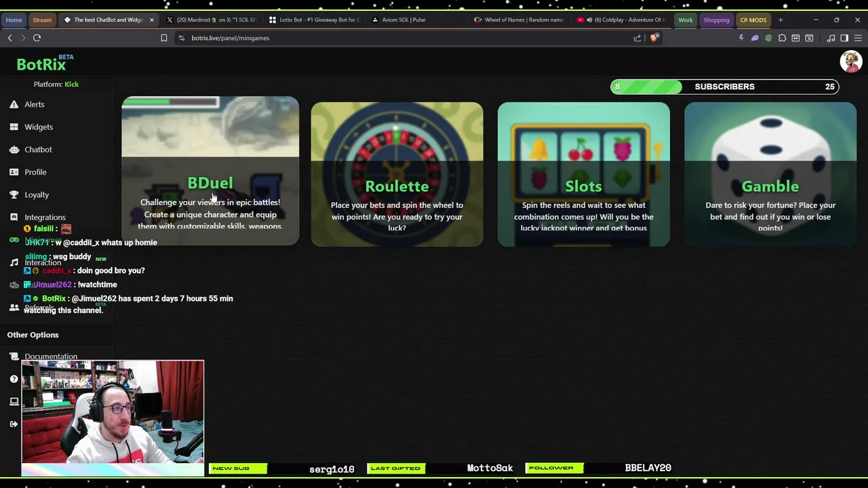
Task: Click the user avatar in top right
Action: [x=850, y=62]
